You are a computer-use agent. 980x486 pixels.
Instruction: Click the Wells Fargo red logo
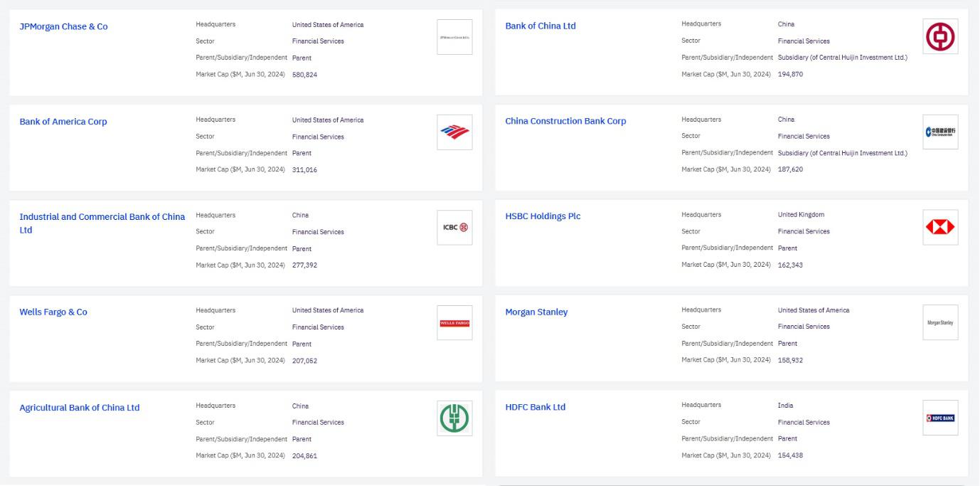pos(454,323)
